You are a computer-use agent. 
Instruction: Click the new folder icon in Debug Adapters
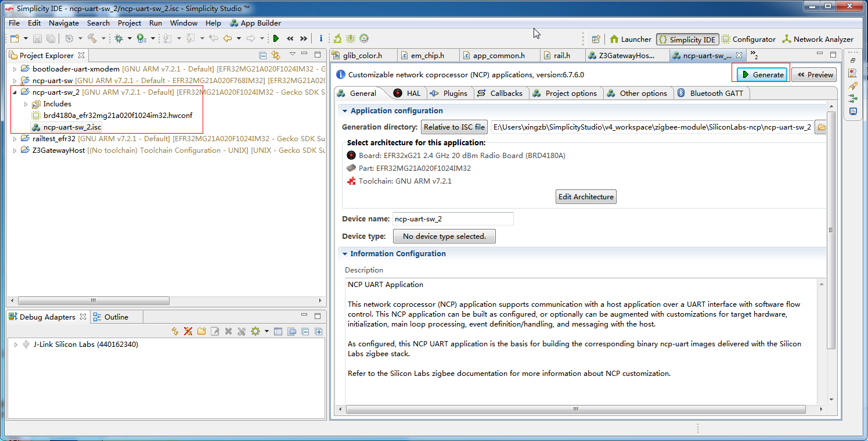201,331
